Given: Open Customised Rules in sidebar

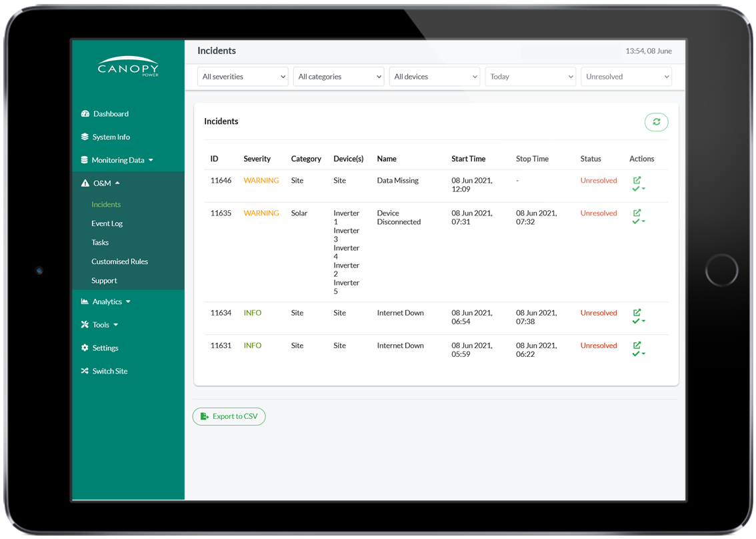Looking at the screenshot, I should 119,261.
